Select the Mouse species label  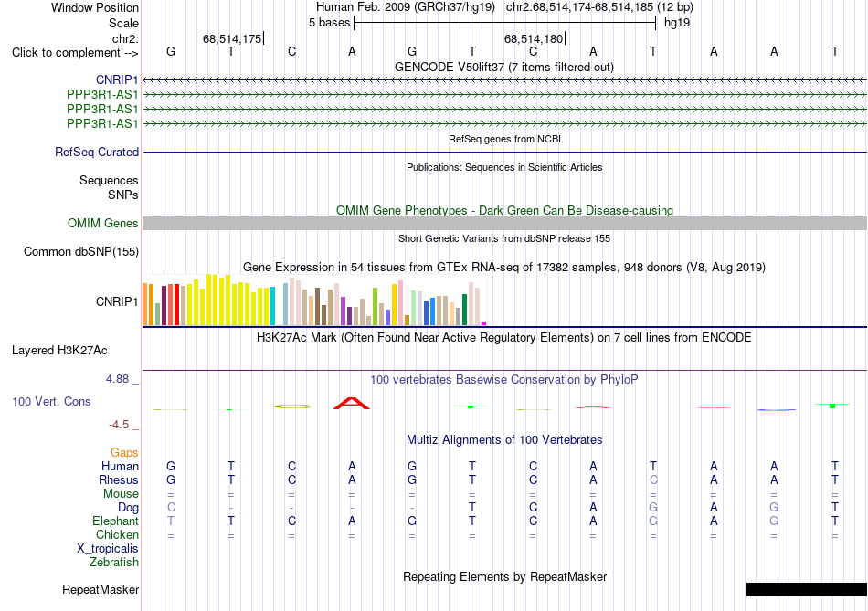pos(121,494)
